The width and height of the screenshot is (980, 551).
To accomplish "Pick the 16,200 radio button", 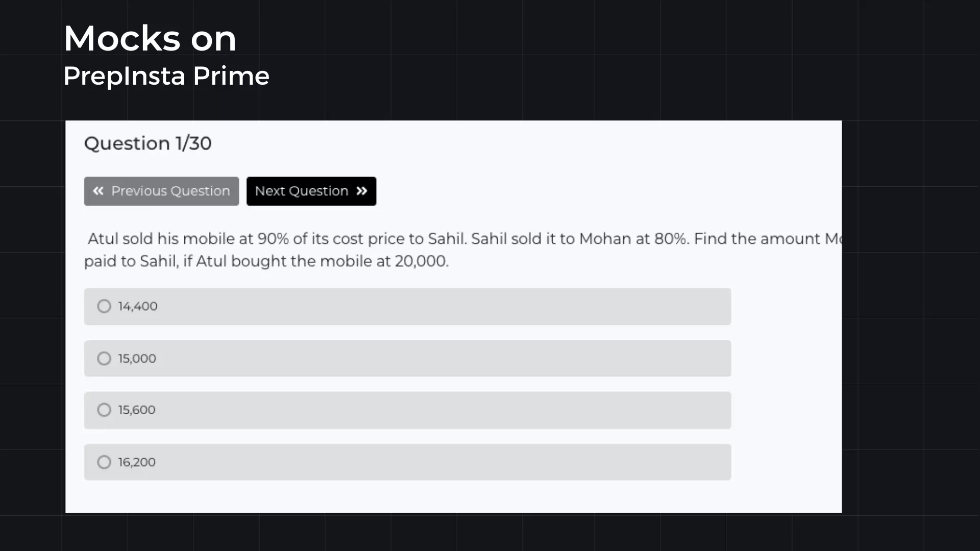I will coord(104,462).
